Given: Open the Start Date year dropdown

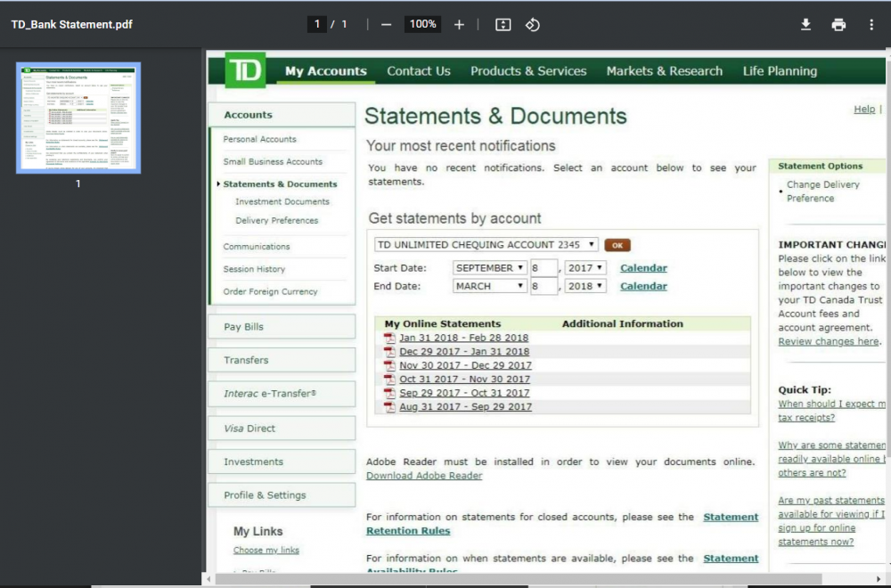Looking at the screenshot, I should tap(584, 267).
